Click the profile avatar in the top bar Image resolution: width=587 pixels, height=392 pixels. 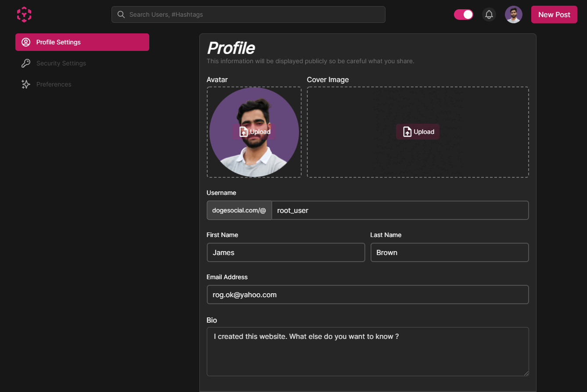tap(514, 14)
